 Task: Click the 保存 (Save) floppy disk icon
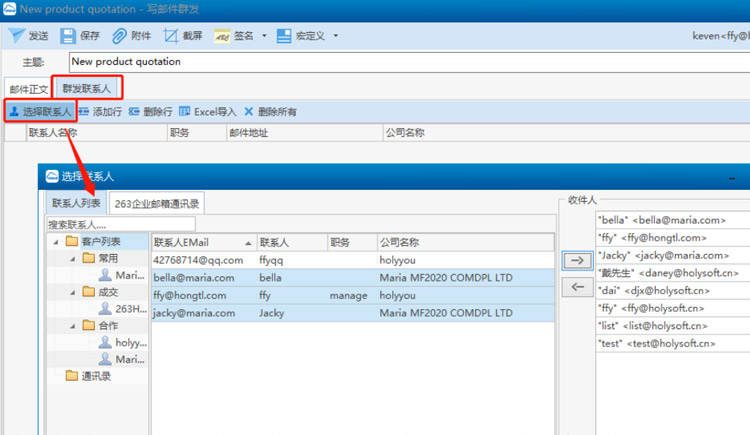68,36
